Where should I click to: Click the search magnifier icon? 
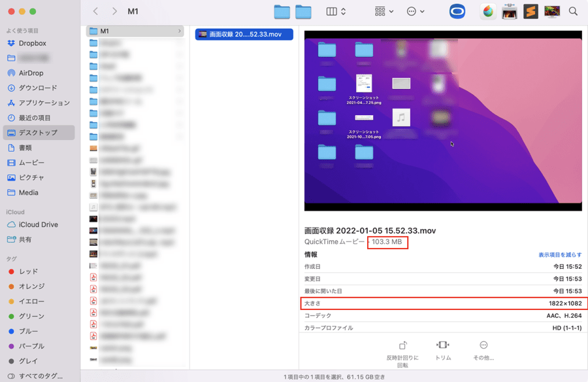point(573,11)
